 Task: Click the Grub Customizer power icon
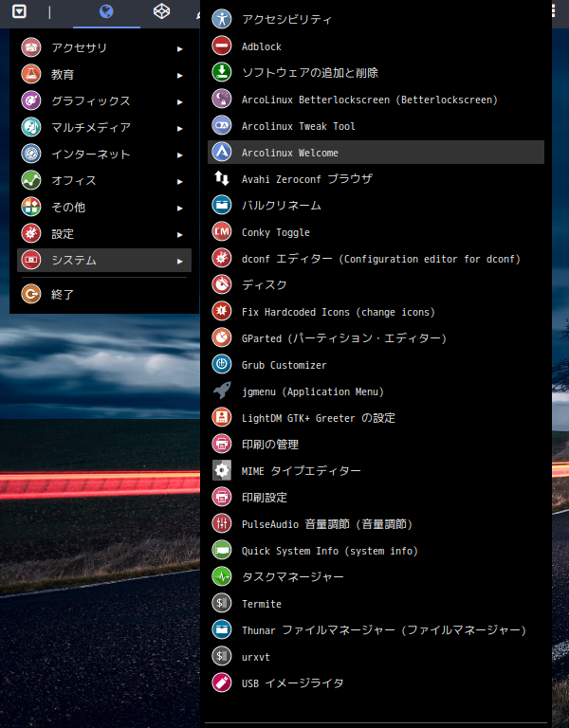point(222,364)
